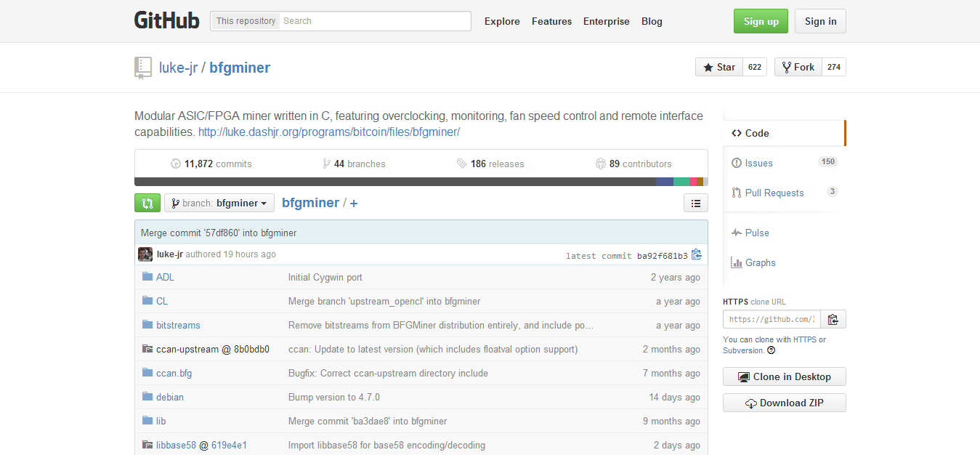Click the Sign in button
The width and height of the screenshot is (980, 455).
(x=820, y=21)
